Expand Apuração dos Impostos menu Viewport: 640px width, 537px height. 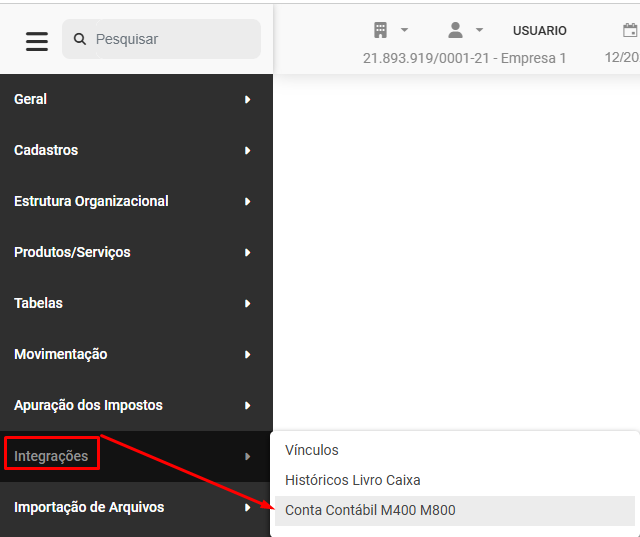[88, 405]
